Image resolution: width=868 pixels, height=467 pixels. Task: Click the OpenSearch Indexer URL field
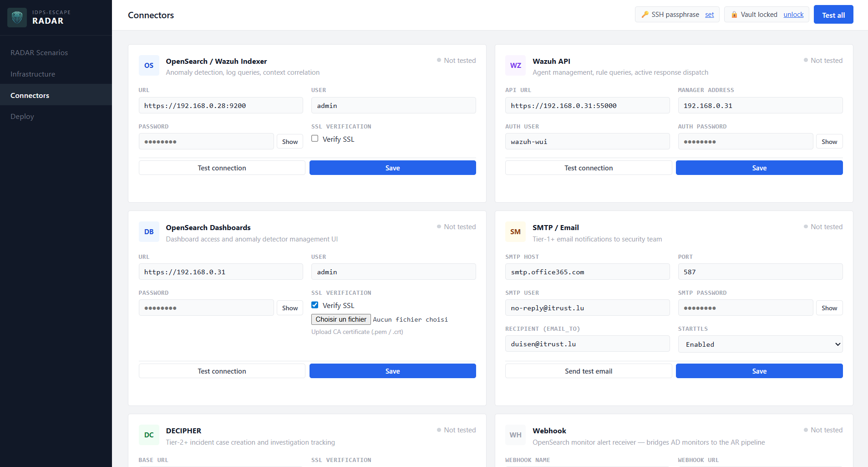click(221, 105)
